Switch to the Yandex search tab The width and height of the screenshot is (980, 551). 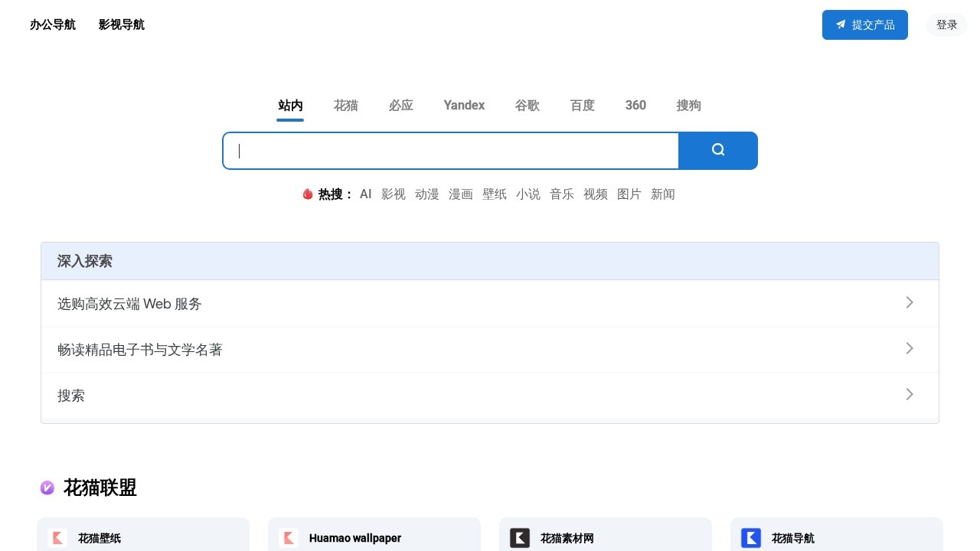pos(464,106)
